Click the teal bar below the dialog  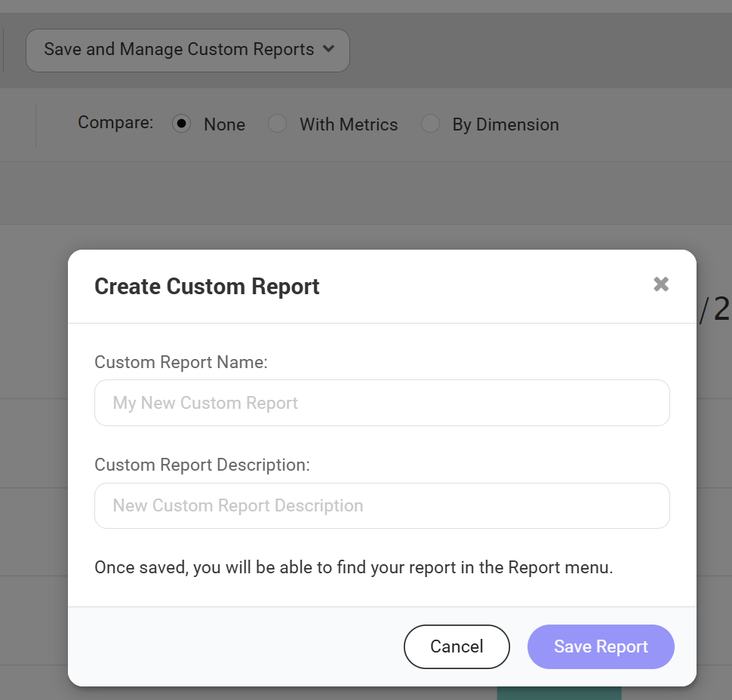point(558,692)
